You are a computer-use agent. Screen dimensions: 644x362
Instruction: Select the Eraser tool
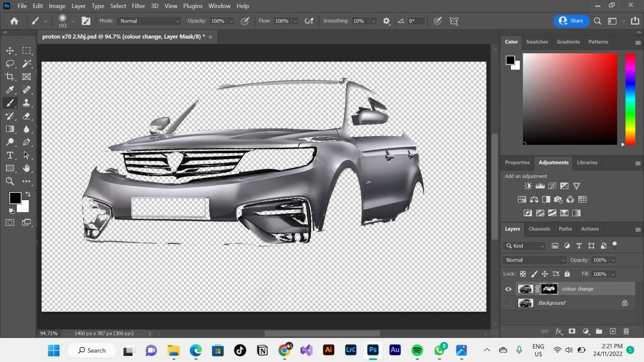click(27, 116)
